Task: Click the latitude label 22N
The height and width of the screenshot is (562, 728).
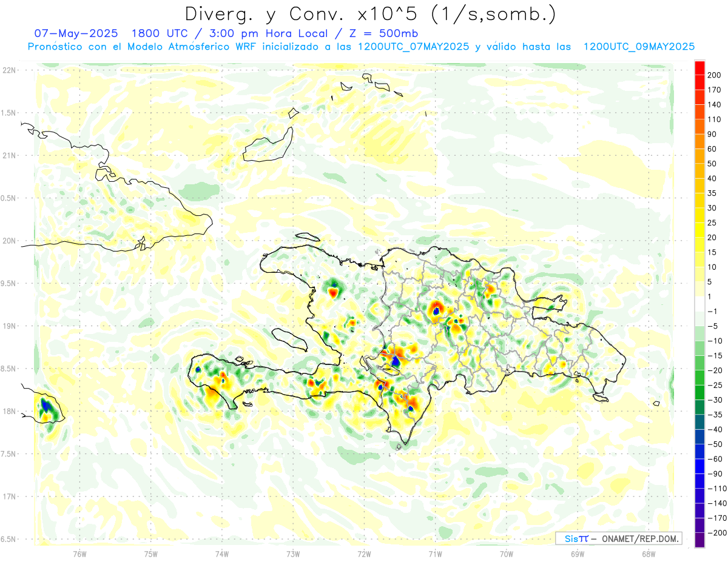Action: click(x=9, y=70)
